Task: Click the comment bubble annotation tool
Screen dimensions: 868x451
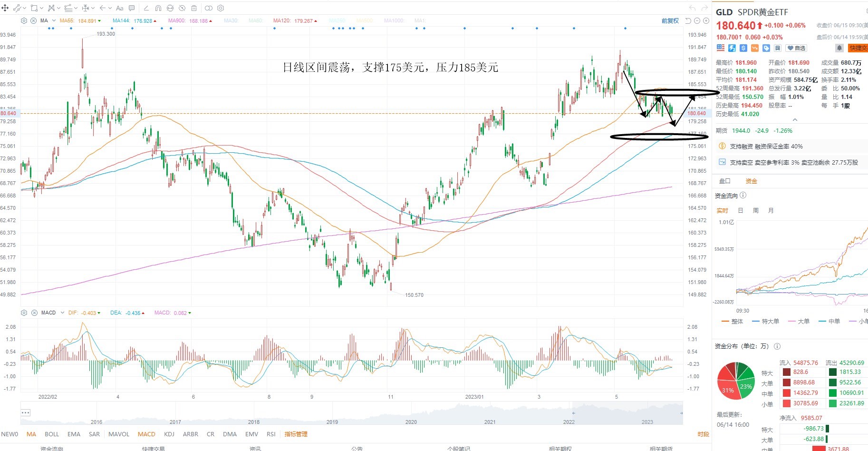Action: (x=132, y=8)
